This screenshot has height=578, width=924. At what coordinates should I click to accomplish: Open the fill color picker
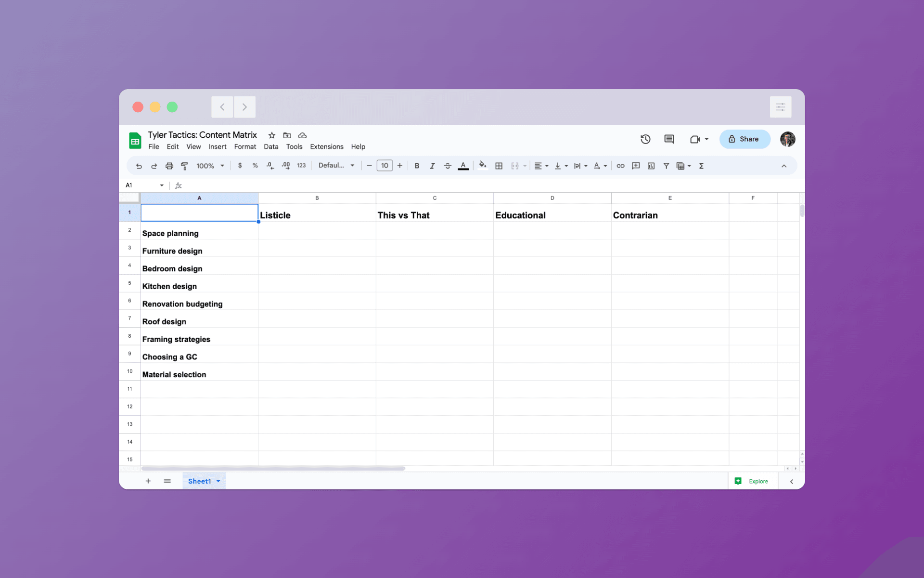482,166
